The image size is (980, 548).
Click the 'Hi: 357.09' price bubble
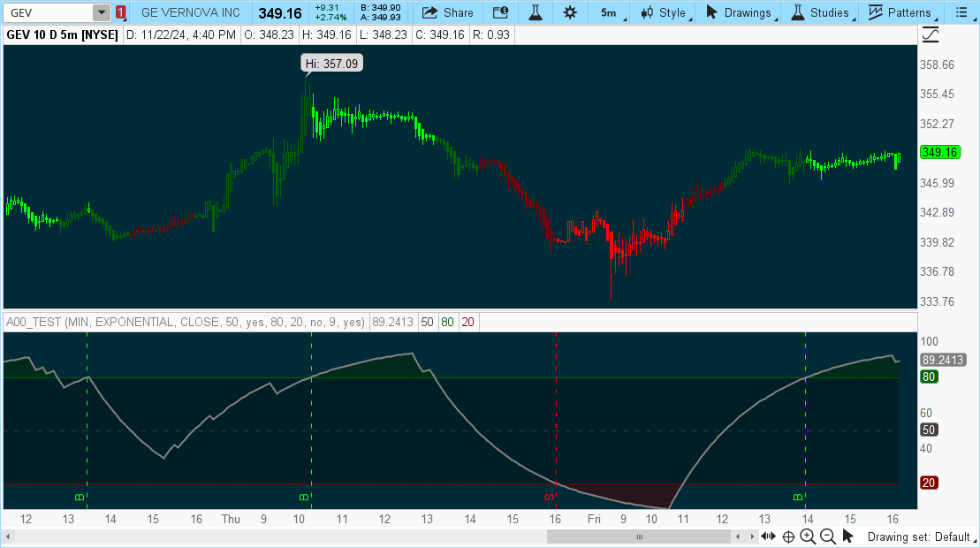click(331, 64)
